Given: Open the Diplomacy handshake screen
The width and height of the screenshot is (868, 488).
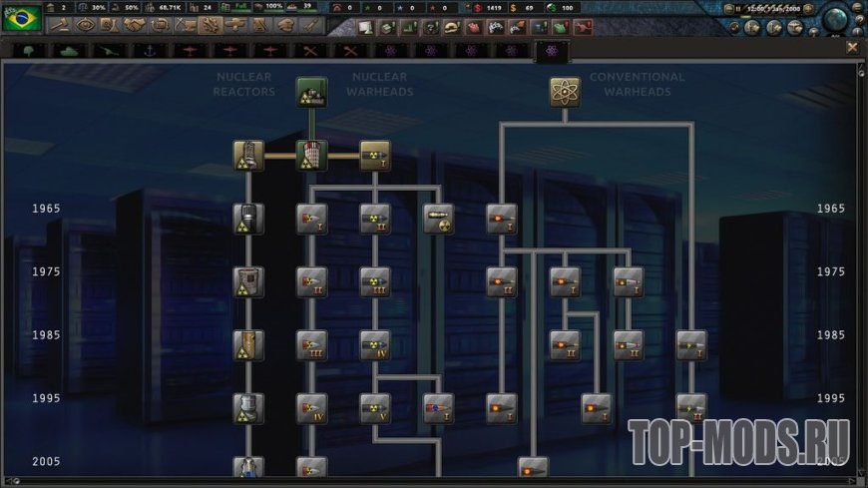Looking at the screenshot, I should (135, 25).
